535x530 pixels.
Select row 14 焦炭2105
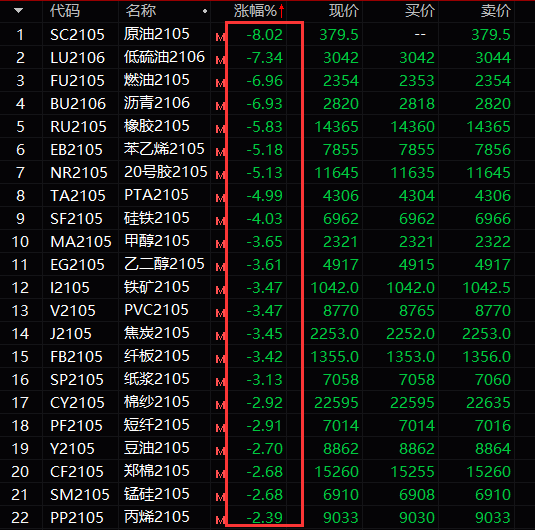coord(268,333)
